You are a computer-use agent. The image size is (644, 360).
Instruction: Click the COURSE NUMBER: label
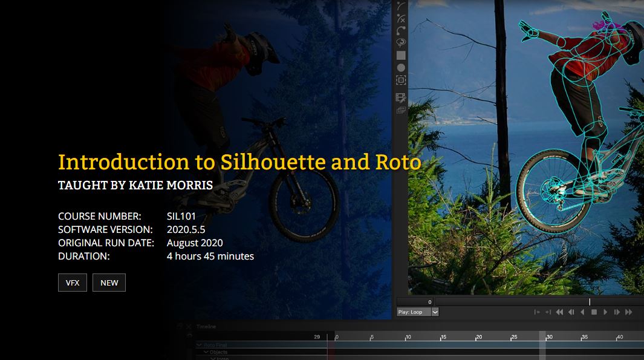click(99, 216)
